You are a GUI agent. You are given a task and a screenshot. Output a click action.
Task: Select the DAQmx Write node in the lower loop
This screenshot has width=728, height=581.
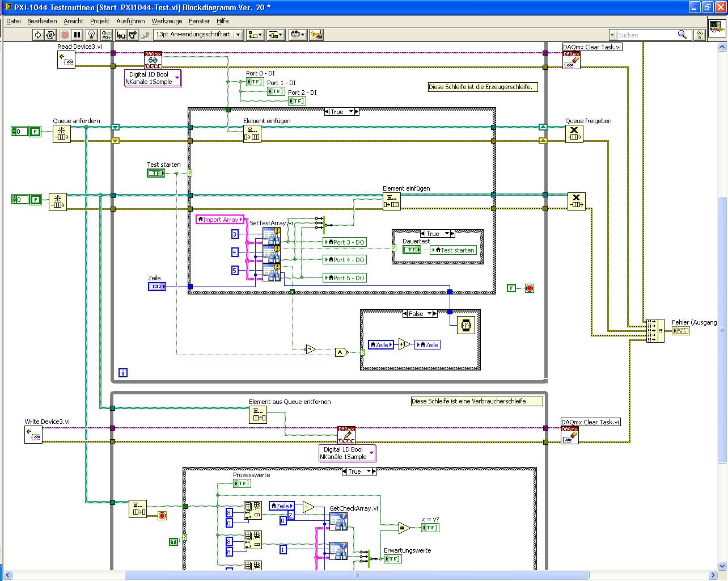point(346,435)
